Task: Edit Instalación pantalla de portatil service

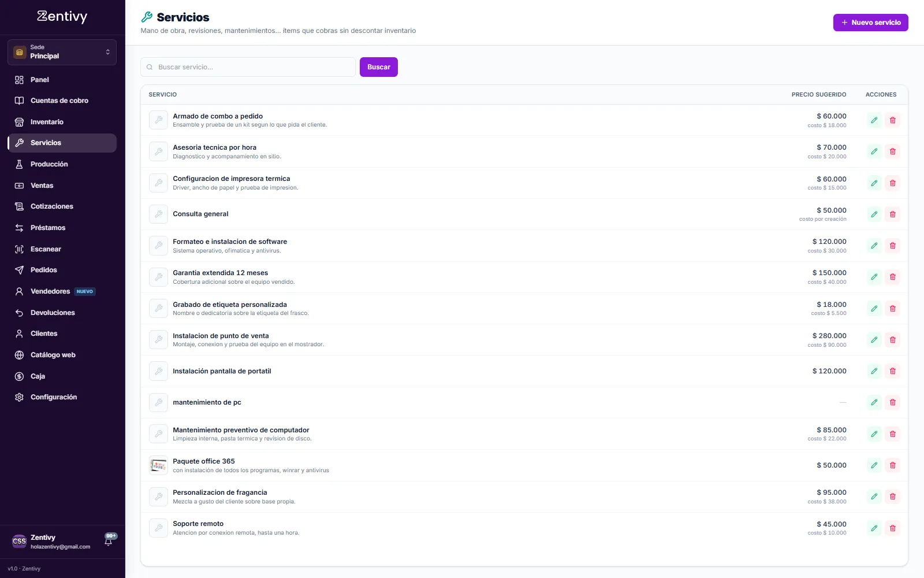Action: (874, 371)
